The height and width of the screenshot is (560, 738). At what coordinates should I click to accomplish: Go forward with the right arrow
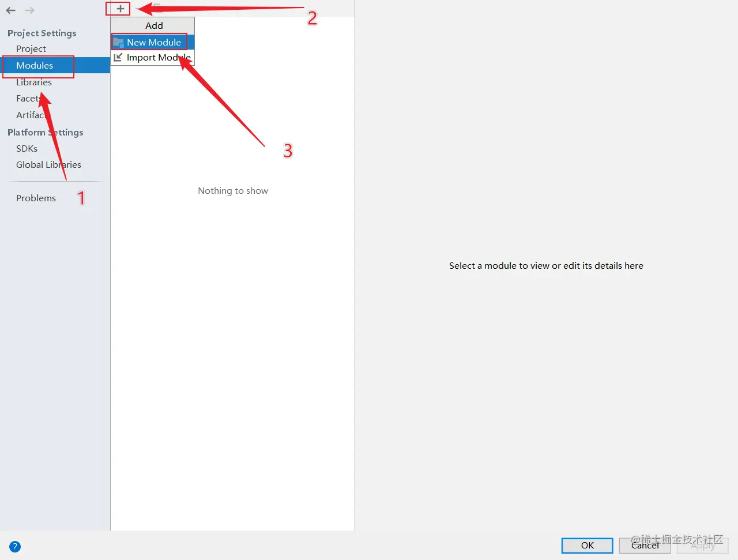point(29,10)
